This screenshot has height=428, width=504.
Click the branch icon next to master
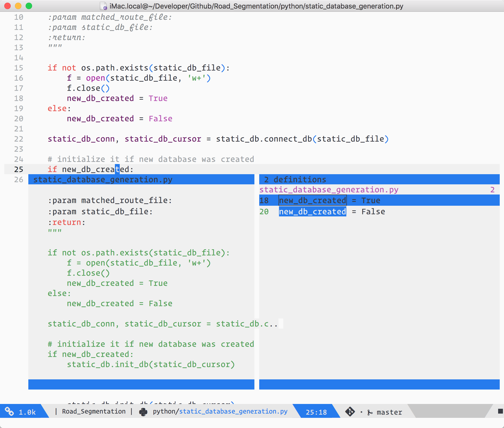point(370,412)
